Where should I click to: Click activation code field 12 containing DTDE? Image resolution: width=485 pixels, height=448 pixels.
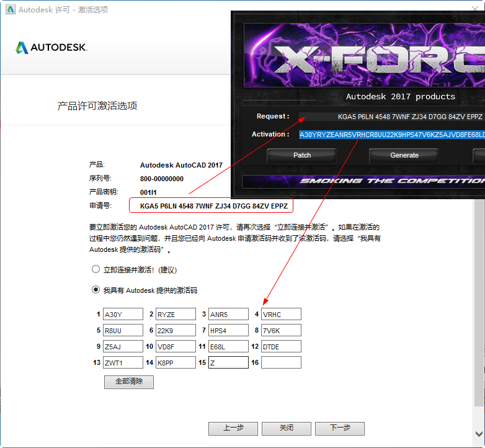point(281,346)
